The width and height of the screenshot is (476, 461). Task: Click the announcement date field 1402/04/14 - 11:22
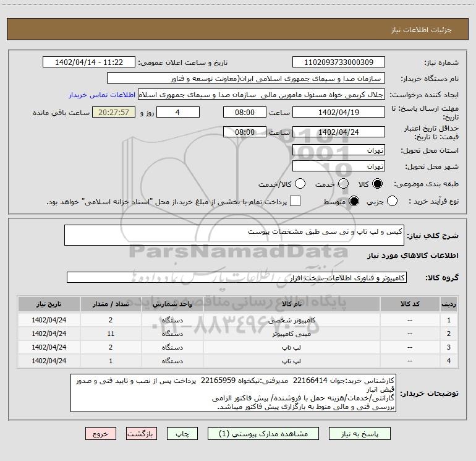89,62
